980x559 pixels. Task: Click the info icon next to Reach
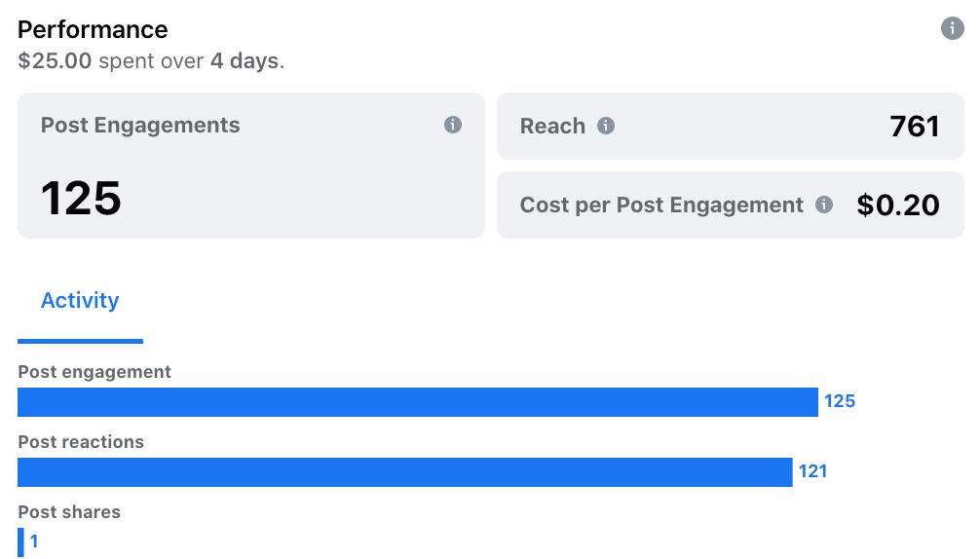(x=606, y=126)
